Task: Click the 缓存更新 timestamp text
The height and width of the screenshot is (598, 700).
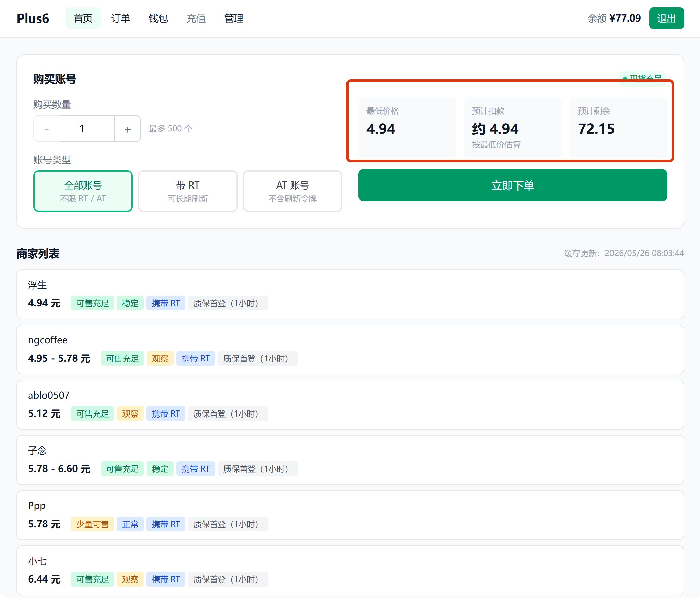Action: click(624, 253)
